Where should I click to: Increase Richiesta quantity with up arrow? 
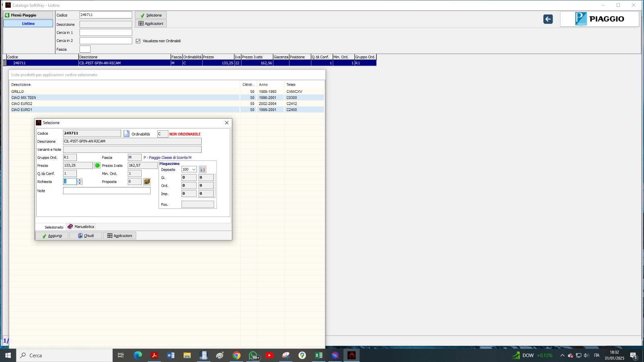click(x=80, y=180)
